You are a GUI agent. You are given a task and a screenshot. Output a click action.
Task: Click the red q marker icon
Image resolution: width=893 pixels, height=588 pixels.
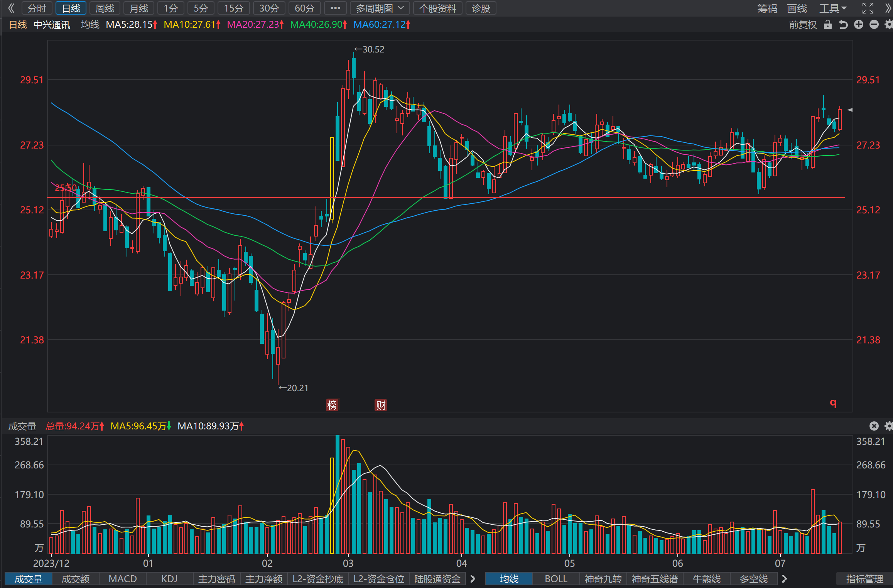pyautogui.click(x=833, y=403)
